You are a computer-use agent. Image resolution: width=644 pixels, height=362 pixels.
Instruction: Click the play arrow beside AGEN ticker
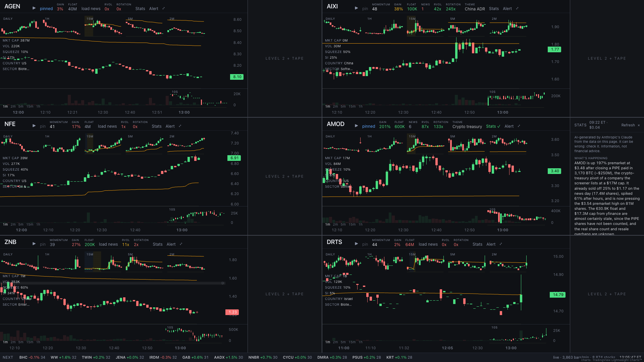pos(34,8)
